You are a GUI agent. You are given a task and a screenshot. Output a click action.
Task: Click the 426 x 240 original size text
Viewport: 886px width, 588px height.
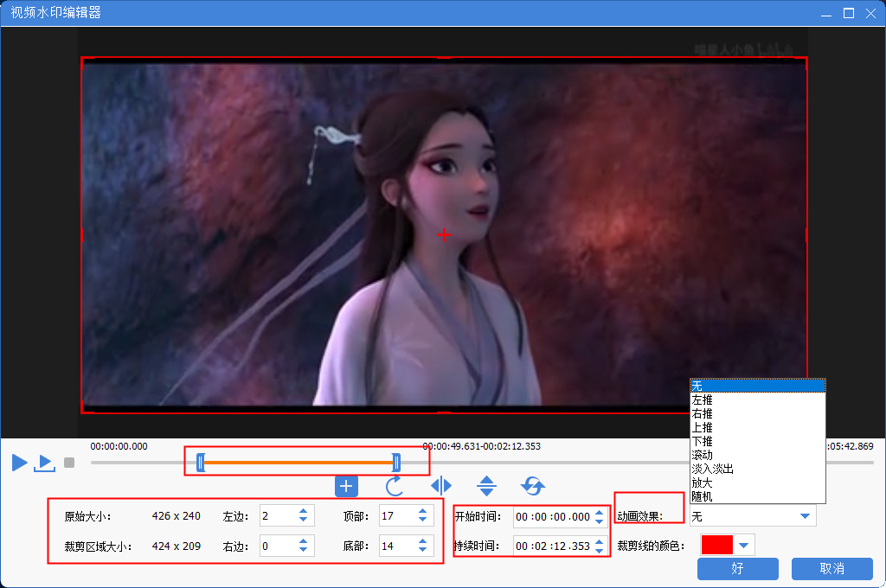(x=177, y=515)
